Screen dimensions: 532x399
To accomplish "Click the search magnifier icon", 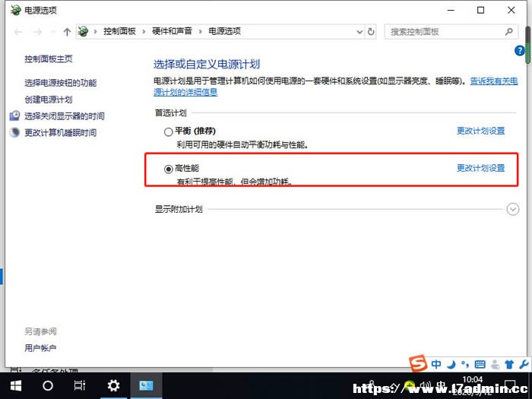I will [508, 32].
